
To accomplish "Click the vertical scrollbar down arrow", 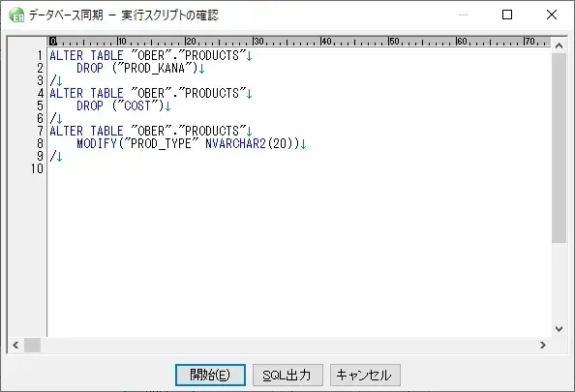I will 559,329.
